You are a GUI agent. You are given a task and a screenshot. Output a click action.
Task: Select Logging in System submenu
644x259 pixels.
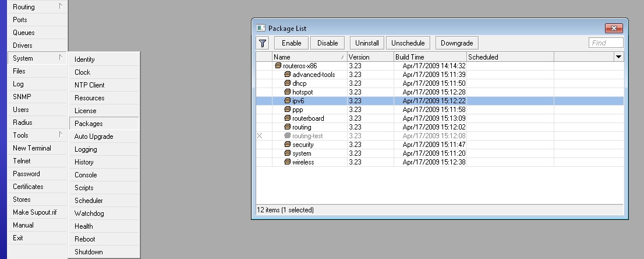click(104, 149)
